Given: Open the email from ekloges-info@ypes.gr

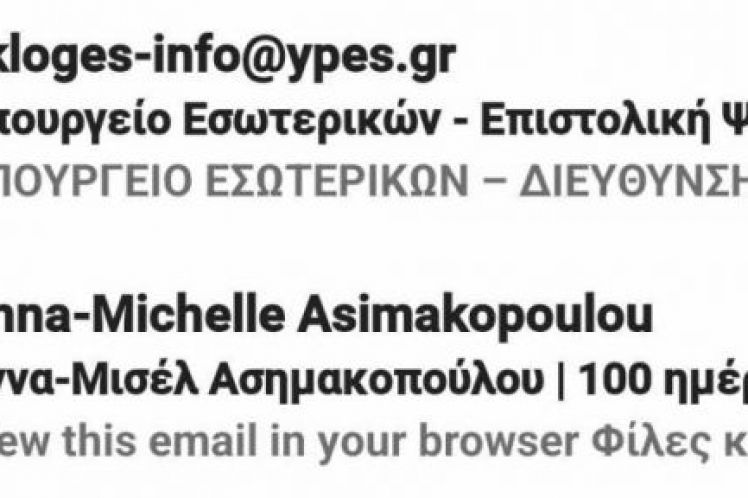Looking at the screenshot, I should coord(227,56).
